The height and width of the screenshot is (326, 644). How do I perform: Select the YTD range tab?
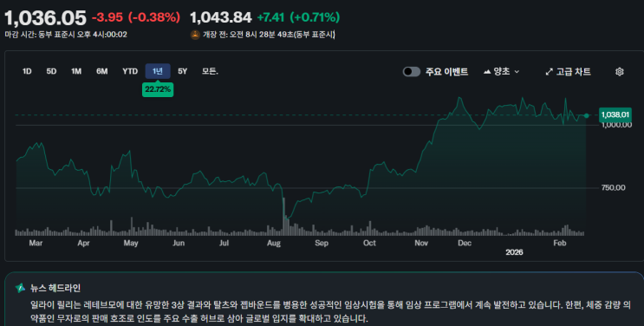coord(130,72)
